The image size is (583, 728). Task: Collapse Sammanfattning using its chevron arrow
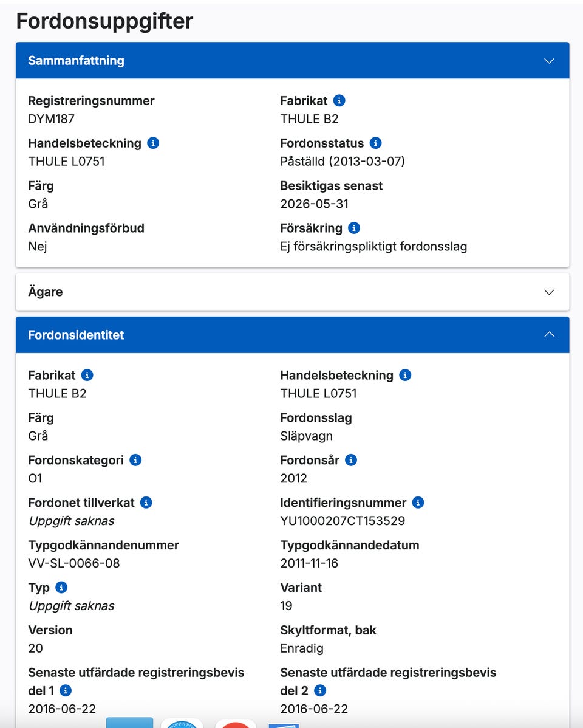[549, 61]
